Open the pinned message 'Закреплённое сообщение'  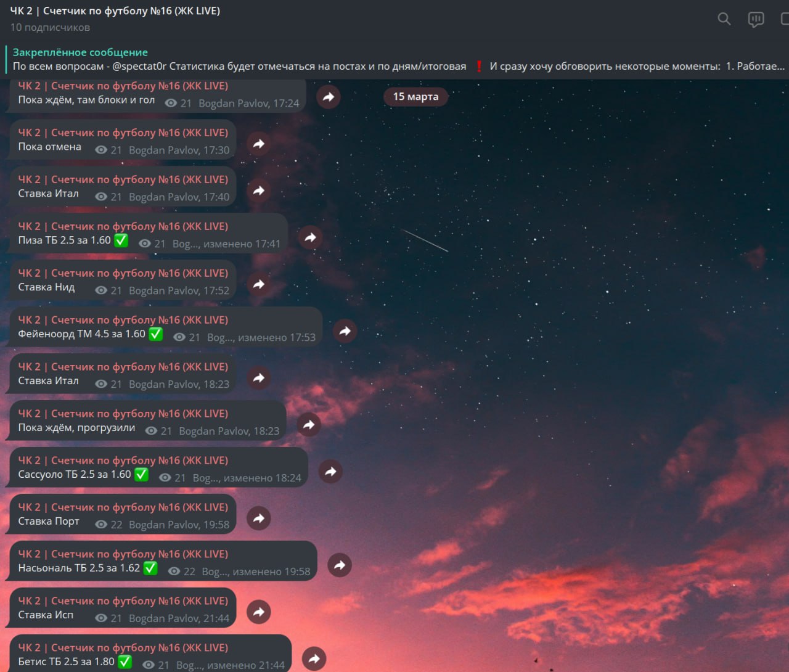pos(394,60)
